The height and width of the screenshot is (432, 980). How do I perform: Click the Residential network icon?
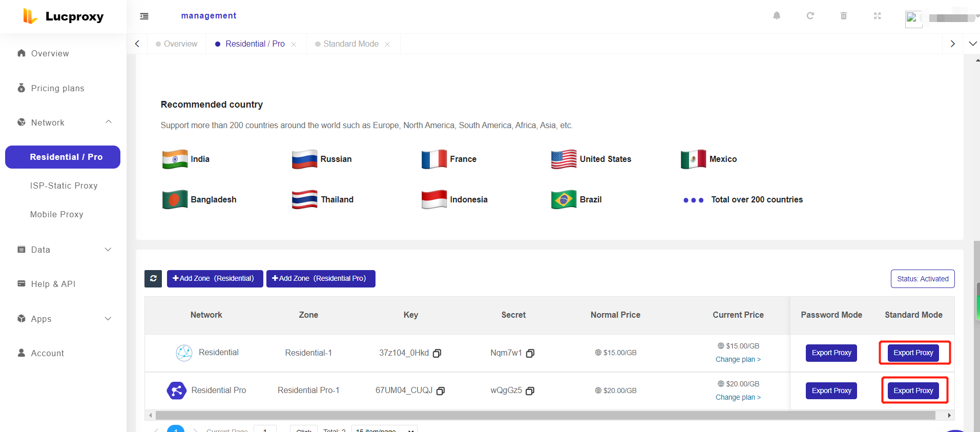click(184, 353)
